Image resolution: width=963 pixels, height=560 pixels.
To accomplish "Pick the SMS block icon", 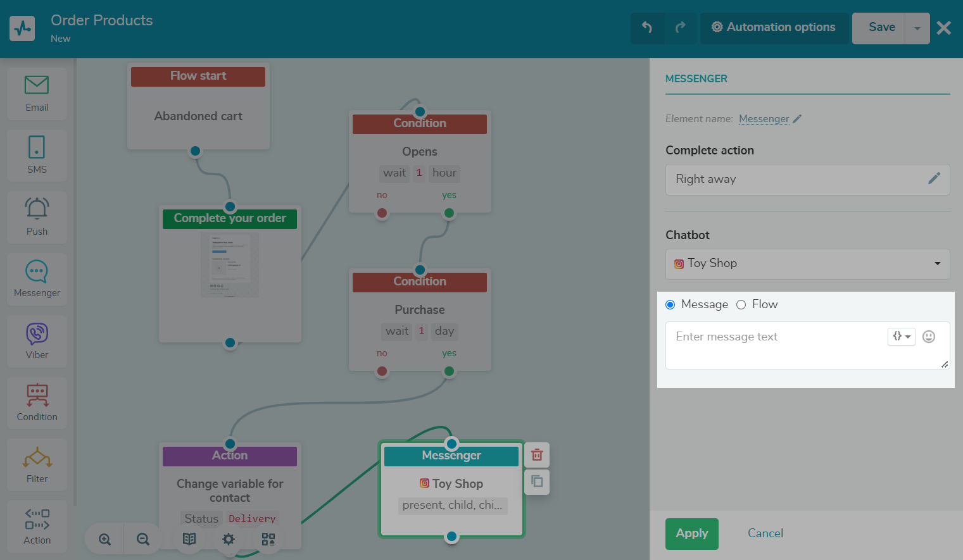I will click(37, 147).
